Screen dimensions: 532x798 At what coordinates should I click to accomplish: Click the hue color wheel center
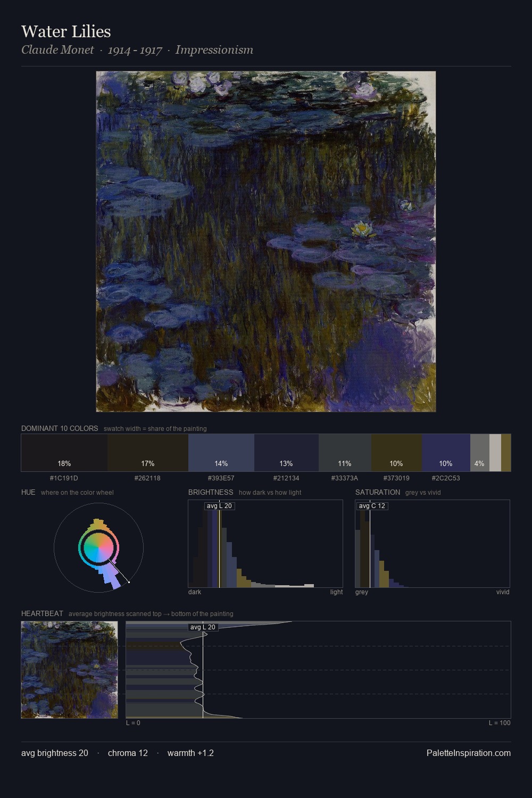click(98, 547)
